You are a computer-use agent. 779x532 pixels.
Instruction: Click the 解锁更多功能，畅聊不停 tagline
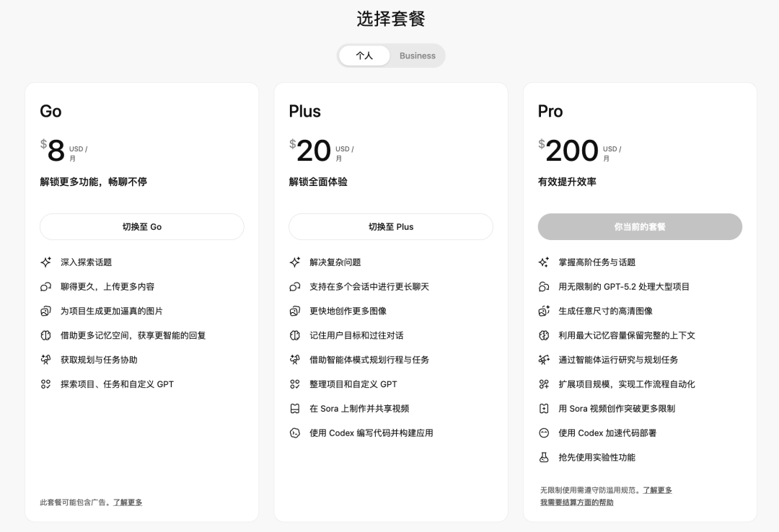pos(93,182)
